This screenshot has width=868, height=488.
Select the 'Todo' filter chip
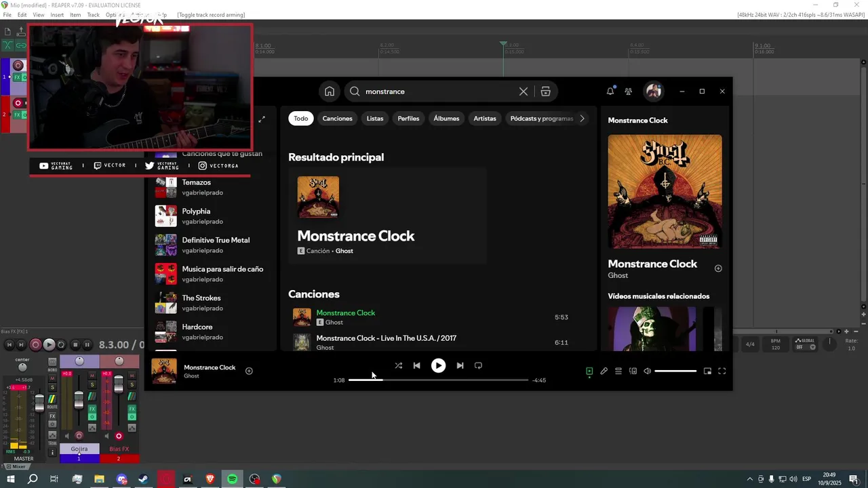(301, 119)
